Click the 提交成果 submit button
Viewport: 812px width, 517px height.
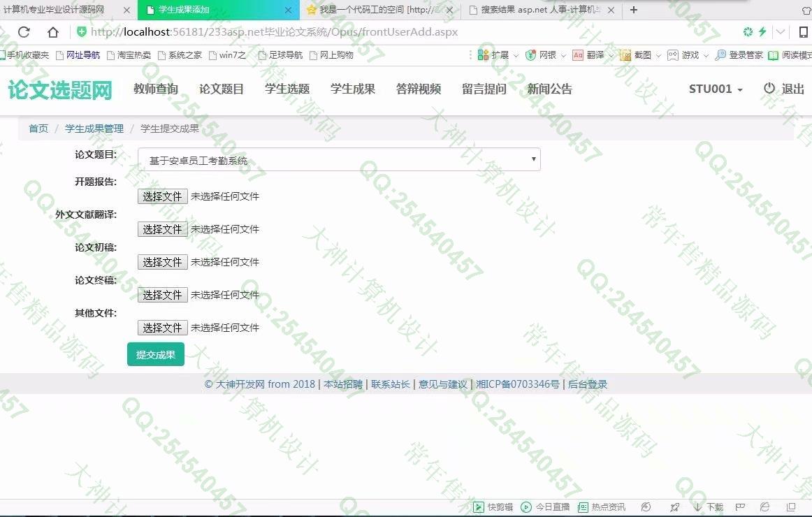(x=156, y=354)
